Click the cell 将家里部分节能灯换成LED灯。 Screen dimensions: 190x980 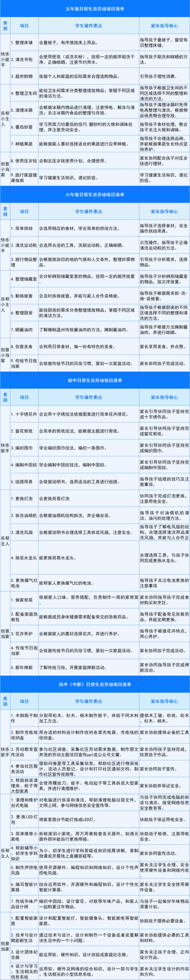[68, 819]
